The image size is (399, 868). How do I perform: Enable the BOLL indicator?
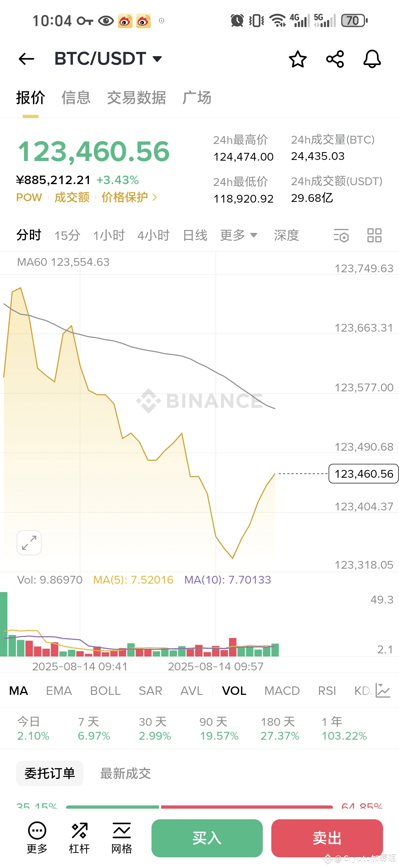pos(105,691)
